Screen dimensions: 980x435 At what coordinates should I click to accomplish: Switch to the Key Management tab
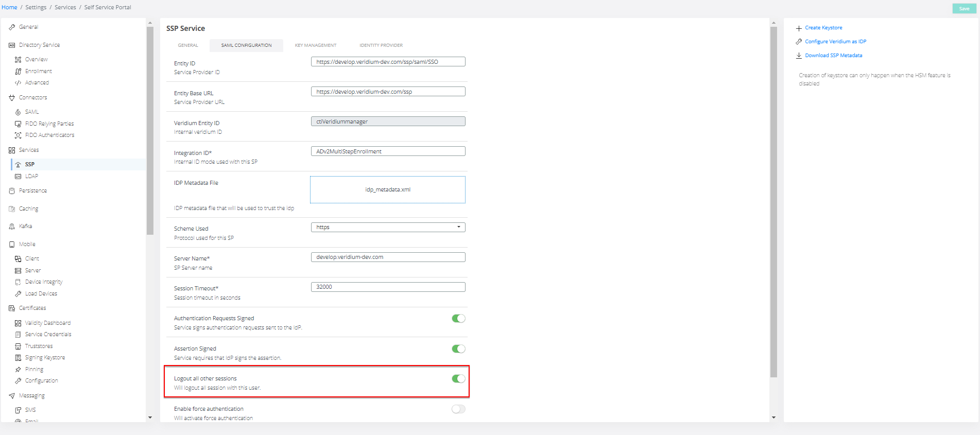click(x=315, y=45)
